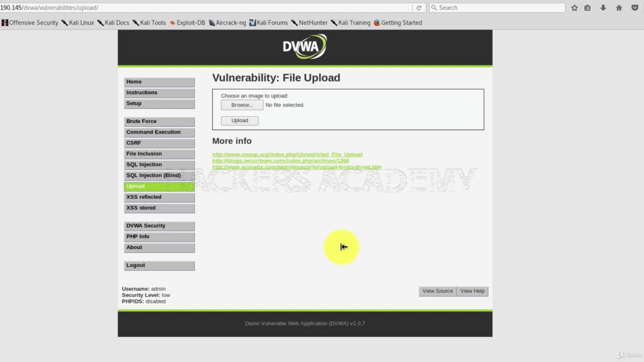Click the 'No file selected.' label
The width and height of the screenshot is (644, 362).
[x=285, y=105]
